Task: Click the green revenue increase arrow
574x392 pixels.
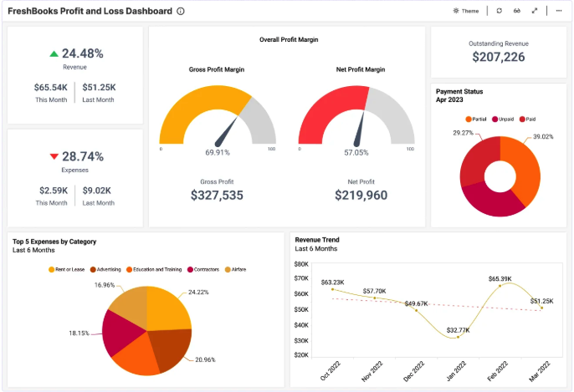Action: click(54, 53)
